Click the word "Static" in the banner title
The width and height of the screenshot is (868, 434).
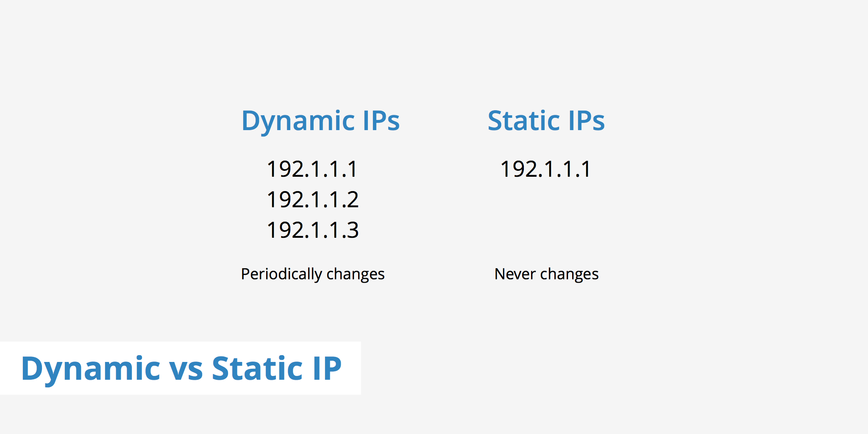pyautogui.click(x=257, y=368)
